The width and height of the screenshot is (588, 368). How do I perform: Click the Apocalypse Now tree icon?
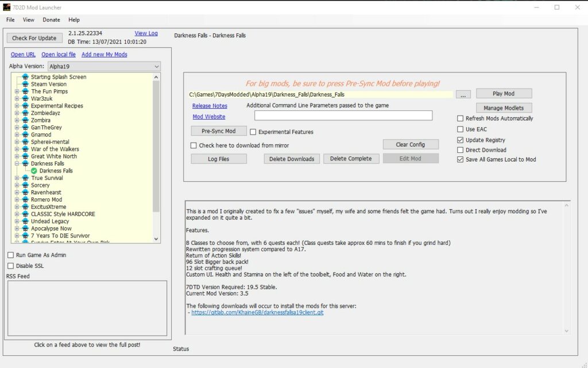point(25,228)
